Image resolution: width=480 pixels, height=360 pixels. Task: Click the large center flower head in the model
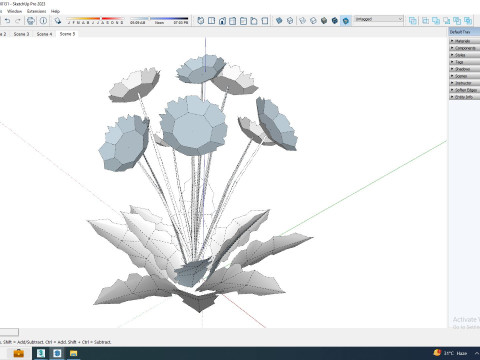(193, 126)
